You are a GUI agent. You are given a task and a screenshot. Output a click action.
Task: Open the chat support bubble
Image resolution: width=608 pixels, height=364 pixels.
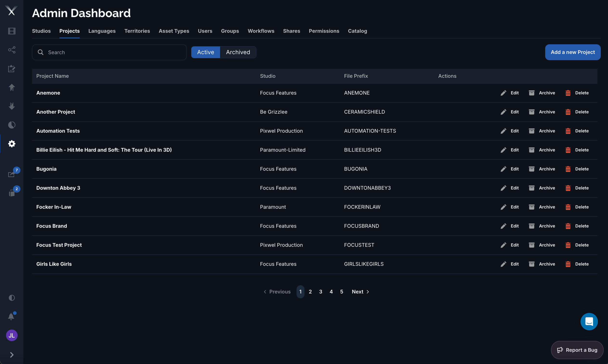click(x=589, y=322)
